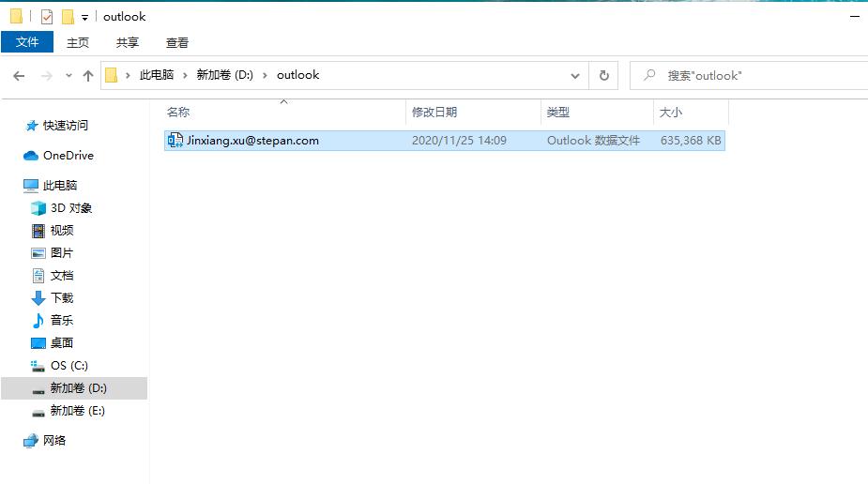Open the address bar history dropdown
This screenshot has width=868, height=484.
[x=575, y=76]
